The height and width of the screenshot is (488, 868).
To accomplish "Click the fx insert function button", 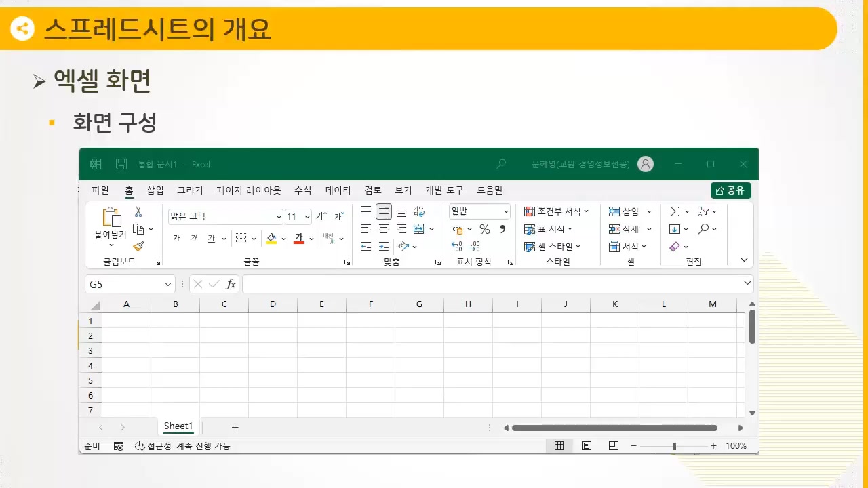I will (230, 284).
